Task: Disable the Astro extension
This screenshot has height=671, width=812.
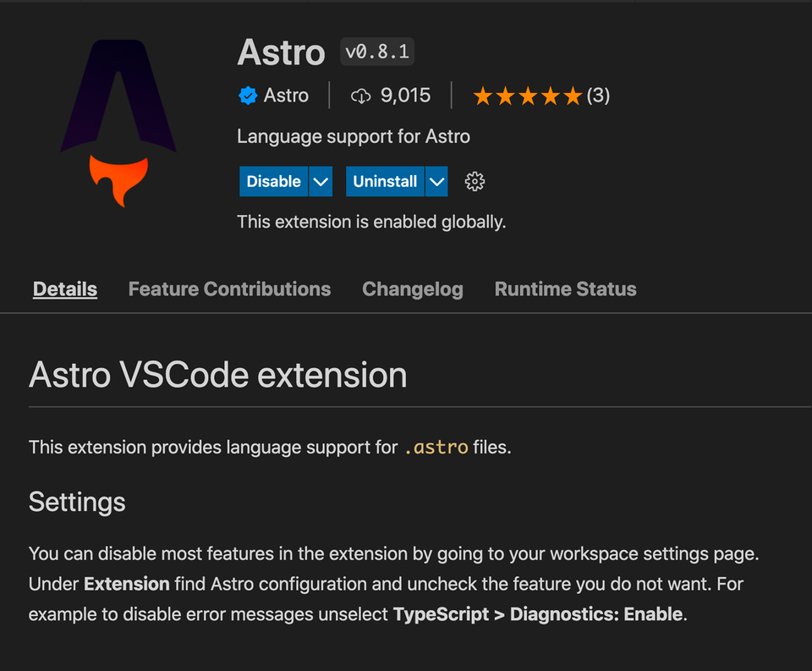Action: [x=273, y=181]
